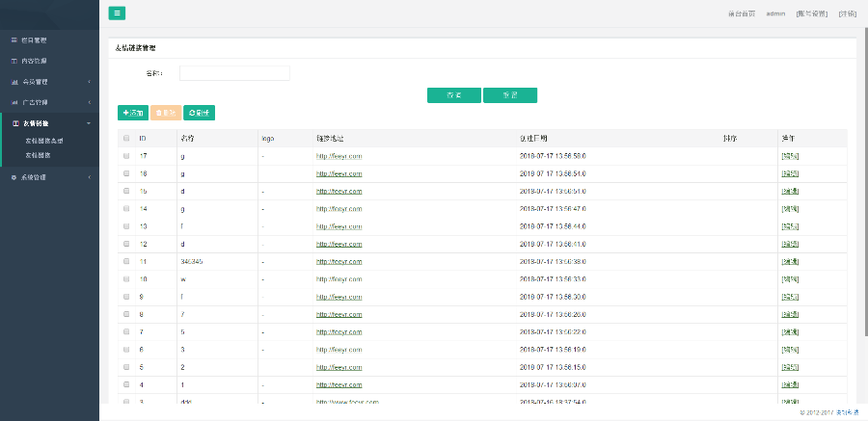Viewport: 868px width, 421px height.
Task: Open the URL link in row ID 4
Action: (339, 384)
